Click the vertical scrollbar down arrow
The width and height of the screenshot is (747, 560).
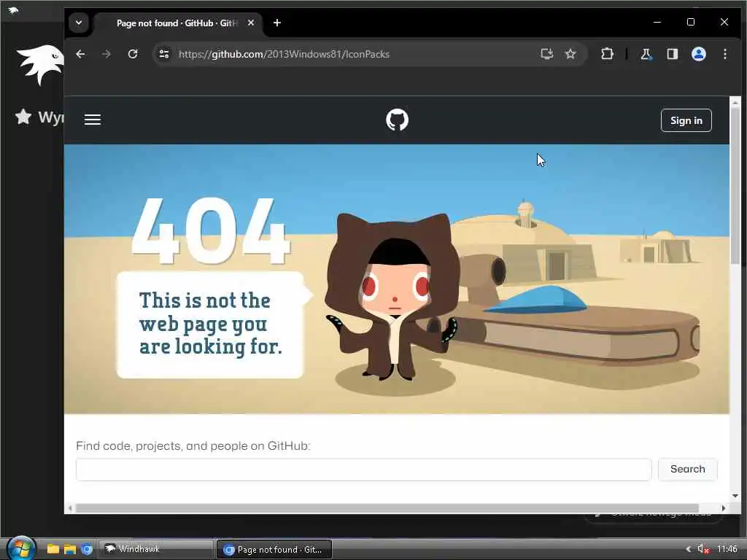[735, 496]
